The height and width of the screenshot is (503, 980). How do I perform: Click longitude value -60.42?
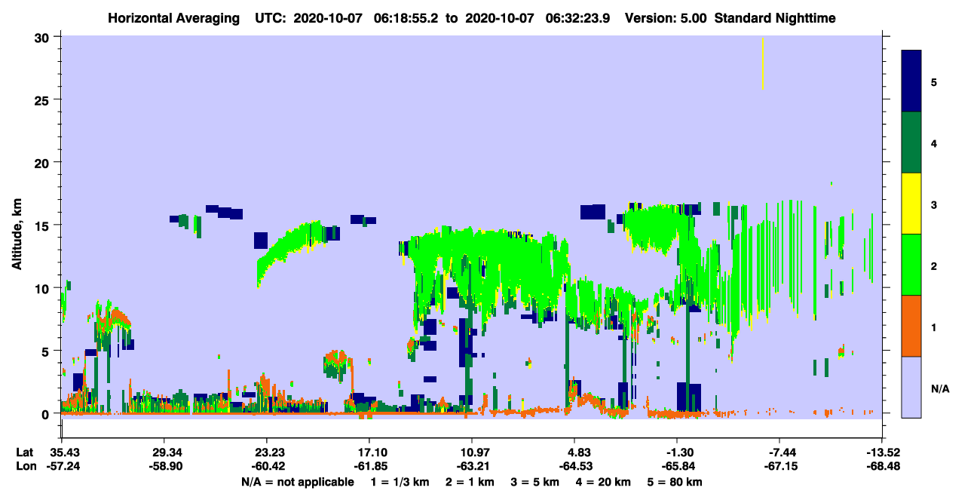point(267,466)
